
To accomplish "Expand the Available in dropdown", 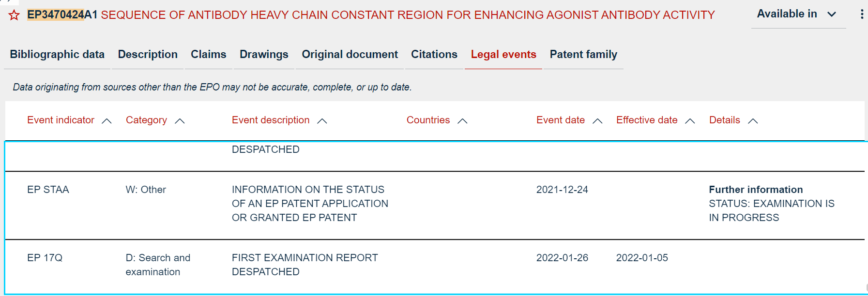I will tap(797, 14).
